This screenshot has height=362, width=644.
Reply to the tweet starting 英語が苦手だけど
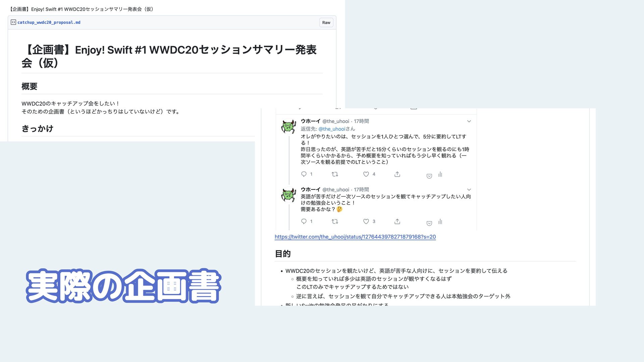coord(304,221)
